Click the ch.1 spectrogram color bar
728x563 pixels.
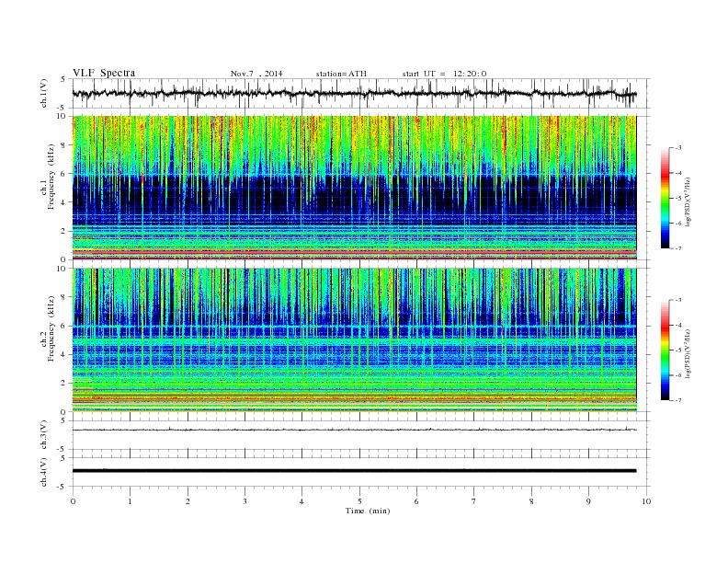pyautogui.click(x=665, y=198)
